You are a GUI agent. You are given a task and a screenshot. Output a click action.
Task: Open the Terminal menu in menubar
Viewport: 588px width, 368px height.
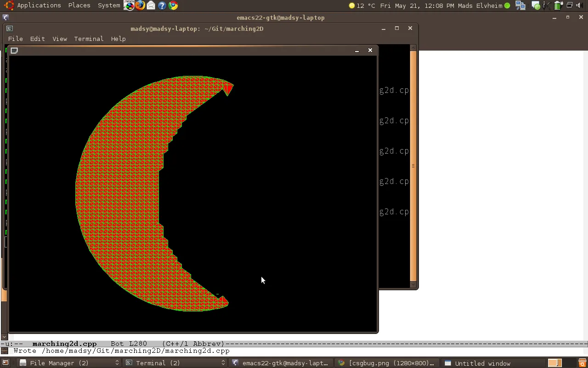click(x=89, y=39)
